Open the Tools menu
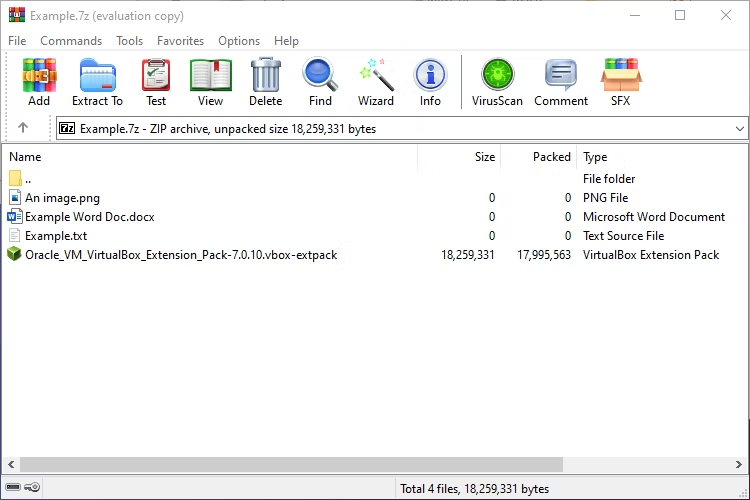The width and height of the screenshot is (750, 500). click(130, 41)
